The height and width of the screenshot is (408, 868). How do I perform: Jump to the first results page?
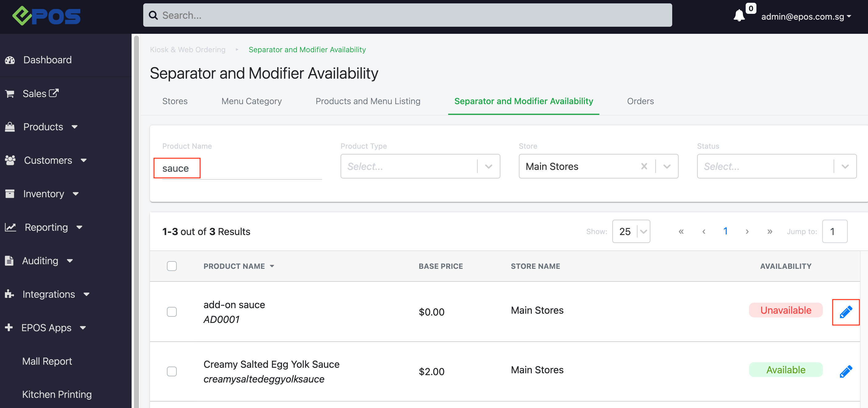coord(681,231)
